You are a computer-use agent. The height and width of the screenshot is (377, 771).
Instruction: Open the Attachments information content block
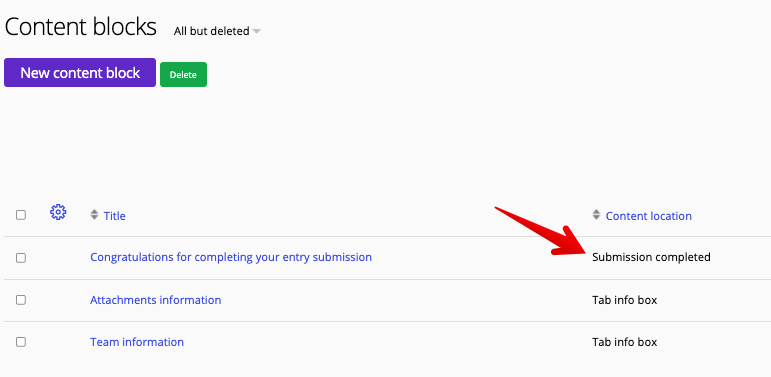155,300
